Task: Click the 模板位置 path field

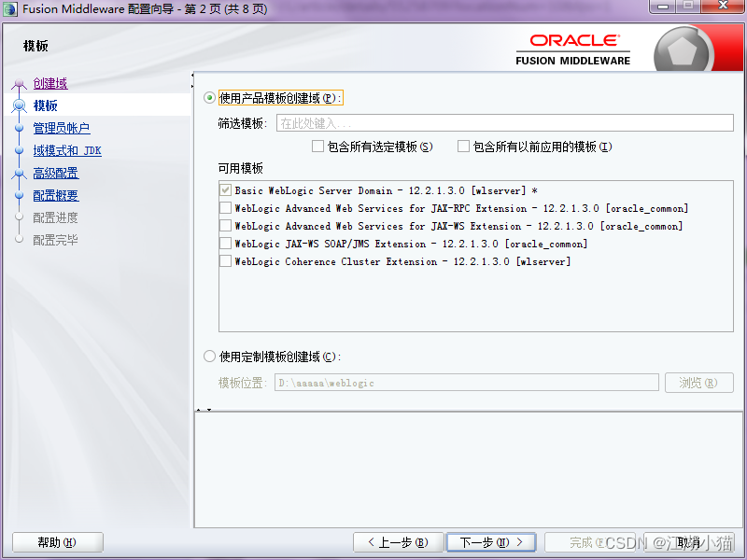Action: 466,383
